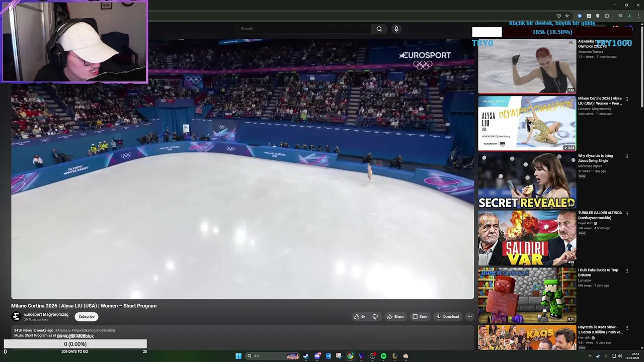
Task: Dislike the video with thumbs-down icon
Action: [375, 317]
